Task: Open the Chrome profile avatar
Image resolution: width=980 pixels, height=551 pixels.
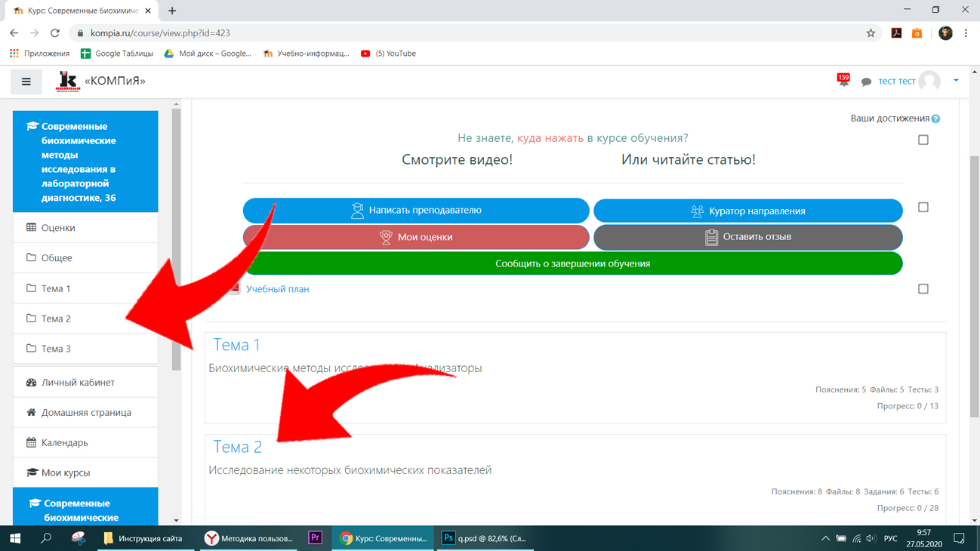Action: pyautogui.click(x=945, y=33)
